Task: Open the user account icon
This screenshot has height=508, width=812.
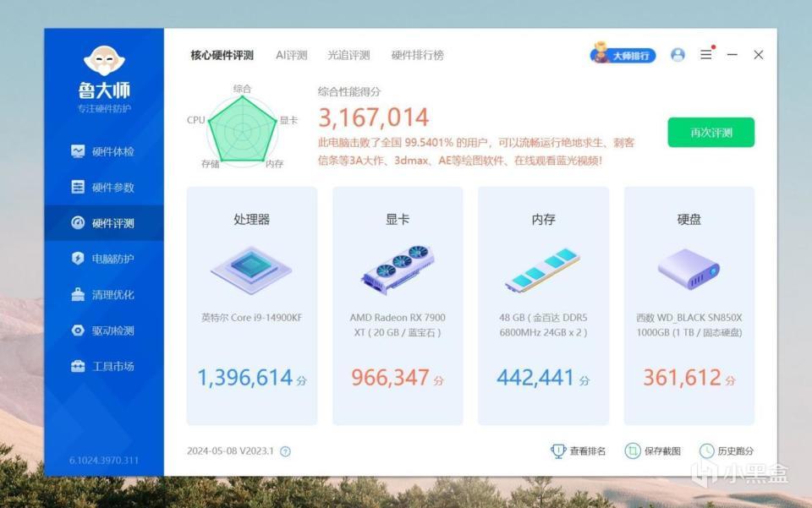Action: (x=678, y=55)
